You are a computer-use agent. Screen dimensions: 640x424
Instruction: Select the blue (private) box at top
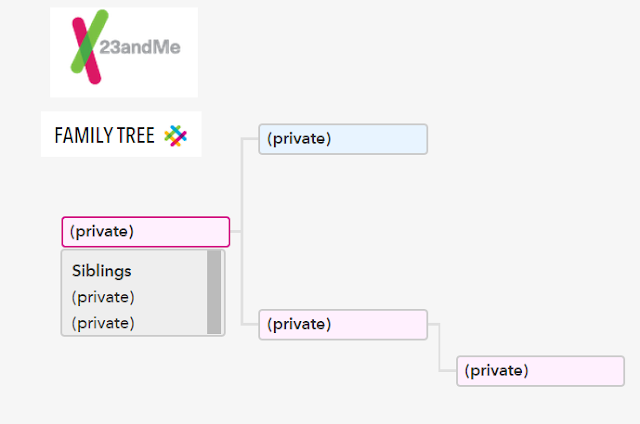[343, 139]
